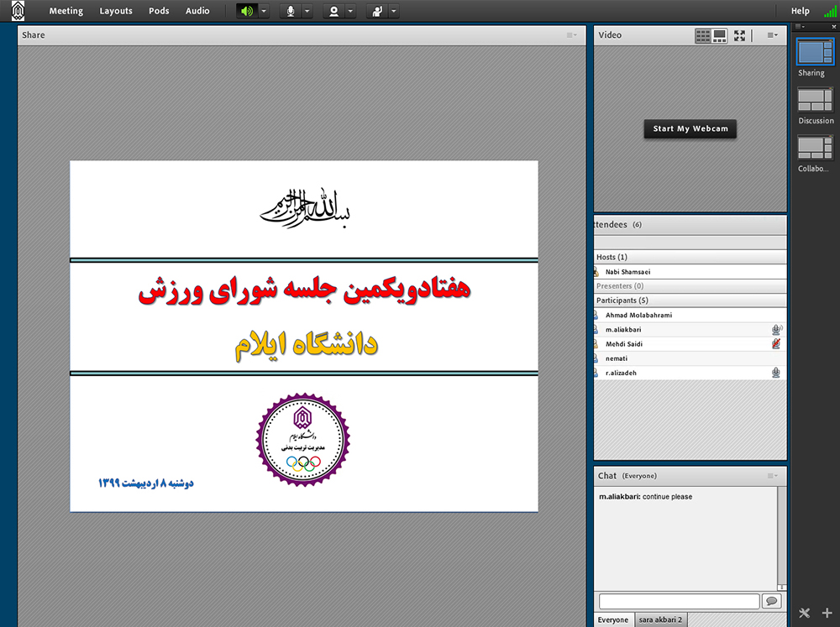Click the Start My Webcam button

point(690,129)
